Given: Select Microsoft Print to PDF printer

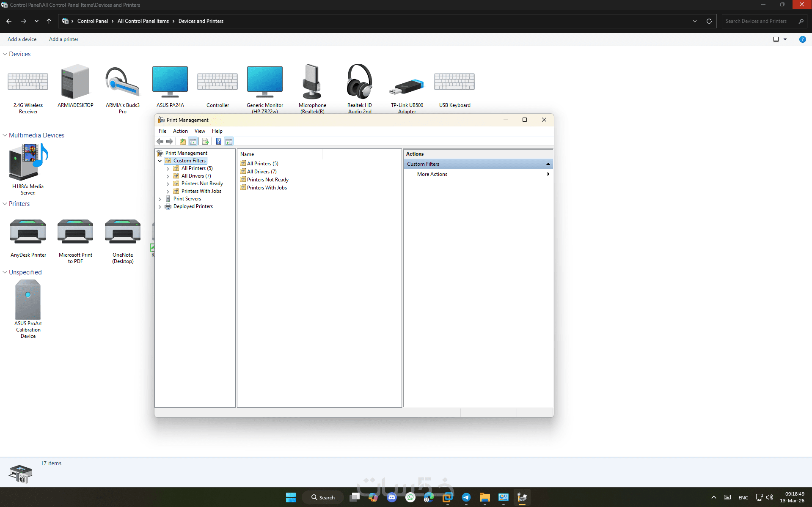Looking at the screenshot, I should (x=75, y=241).
